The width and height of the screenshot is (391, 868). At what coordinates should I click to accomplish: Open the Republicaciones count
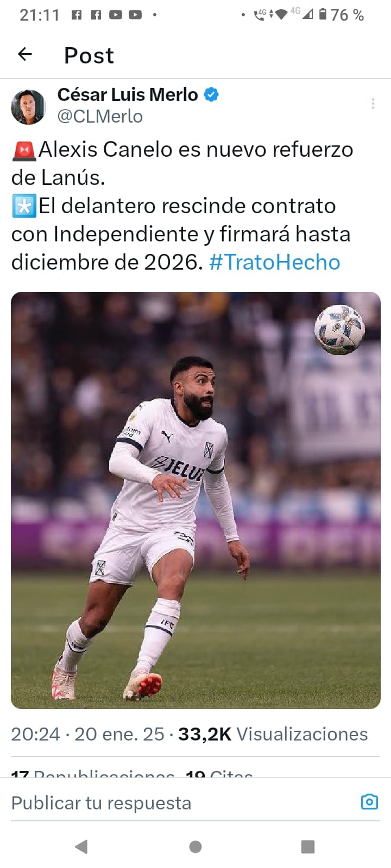click(x=93, y=773)
